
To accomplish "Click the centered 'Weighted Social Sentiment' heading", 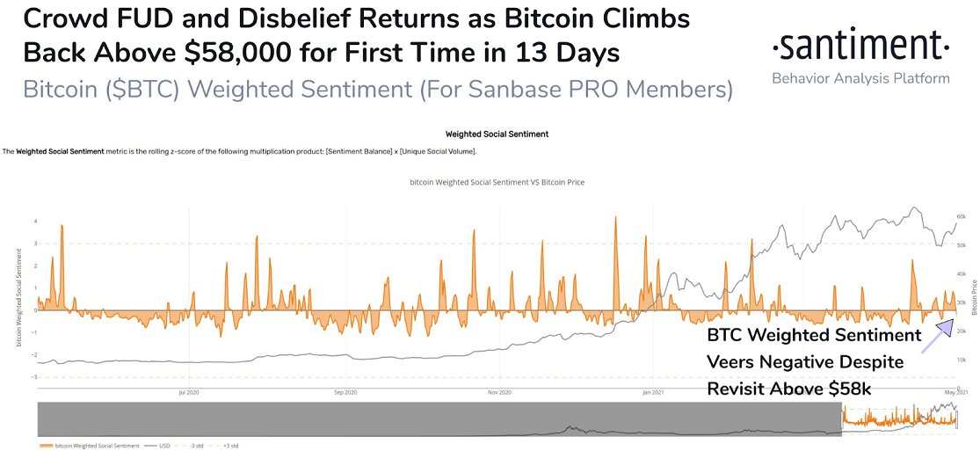I will point(497,135).
